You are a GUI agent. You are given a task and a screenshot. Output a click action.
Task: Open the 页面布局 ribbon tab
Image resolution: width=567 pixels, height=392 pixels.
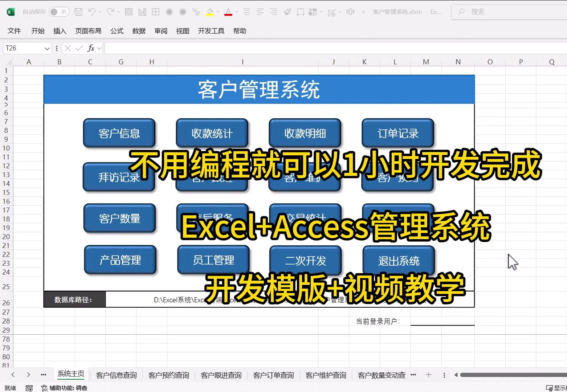88,31
